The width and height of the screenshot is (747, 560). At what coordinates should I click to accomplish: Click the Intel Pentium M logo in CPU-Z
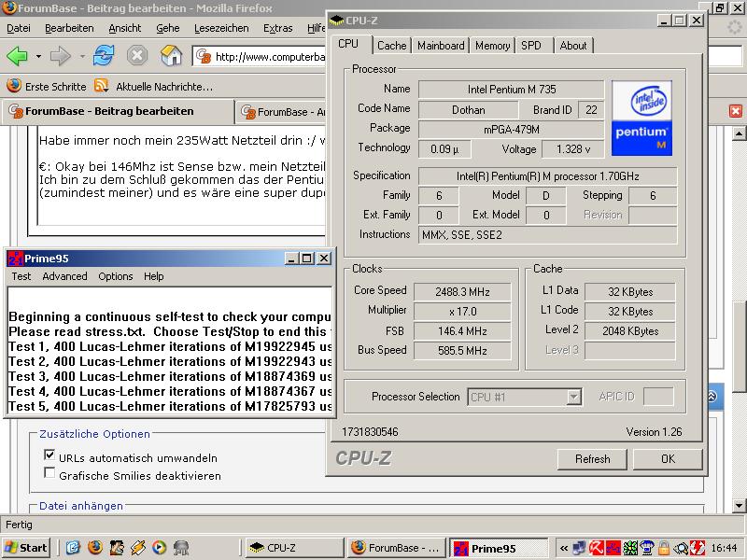[x=641, y=119]
